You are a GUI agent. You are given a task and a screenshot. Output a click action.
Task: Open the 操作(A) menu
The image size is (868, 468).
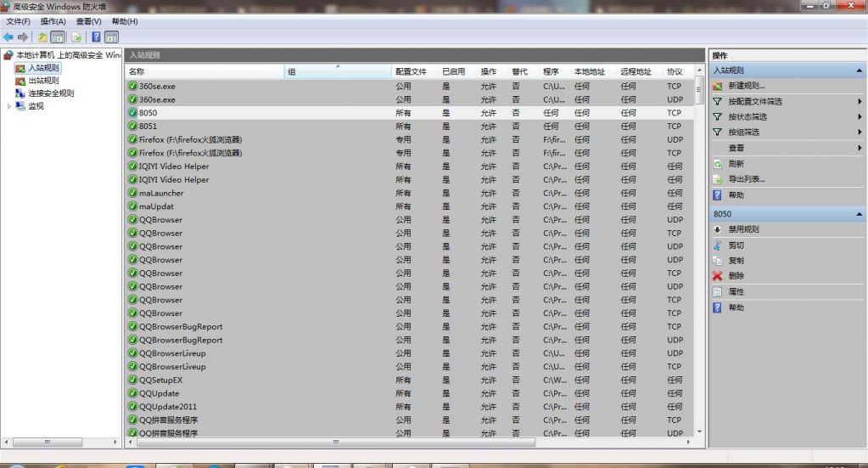coord(53,21)
